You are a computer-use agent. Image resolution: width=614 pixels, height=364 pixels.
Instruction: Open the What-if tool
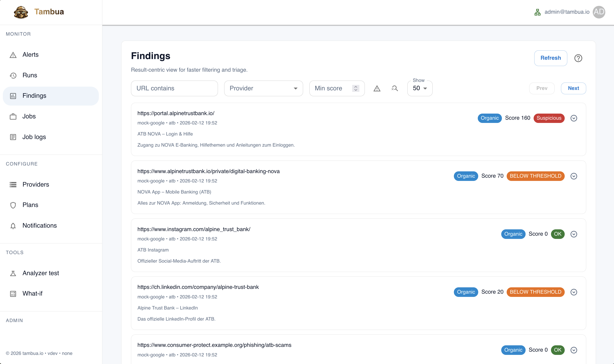coord(32,293)
